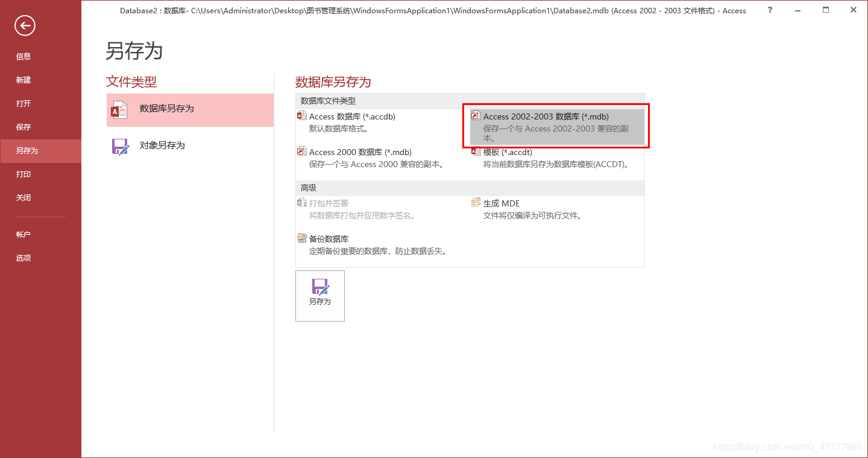This screenshot has height=458, width=868.
Task: Click 关闭 to close the database
Action: pyautogui.click(x=23, y=197)
